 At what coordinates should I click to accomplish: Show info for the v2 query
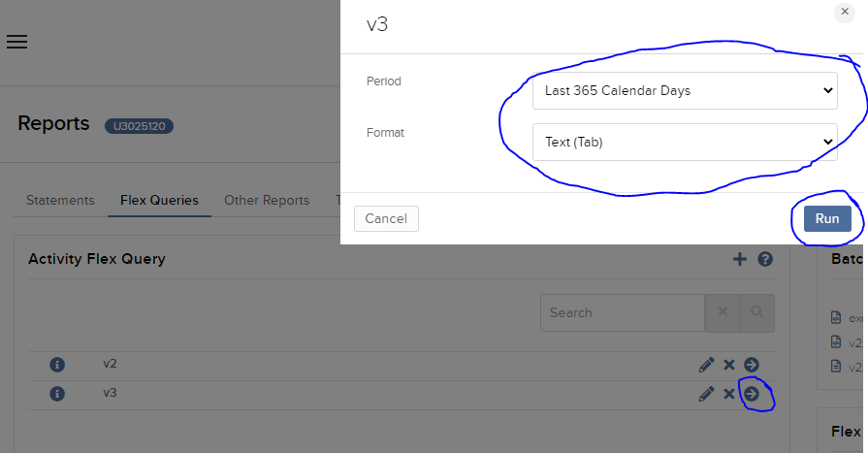(56, 365)
